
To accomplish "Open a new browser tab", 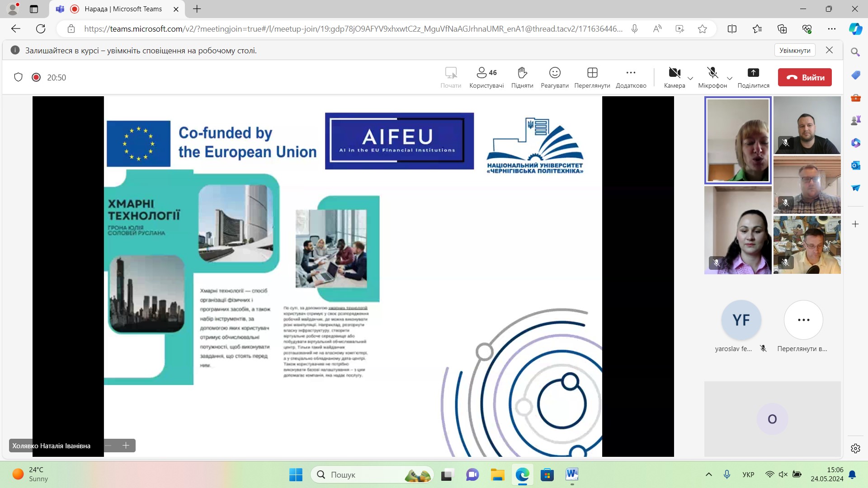I will pyautogui.click(x=197, y=9).
